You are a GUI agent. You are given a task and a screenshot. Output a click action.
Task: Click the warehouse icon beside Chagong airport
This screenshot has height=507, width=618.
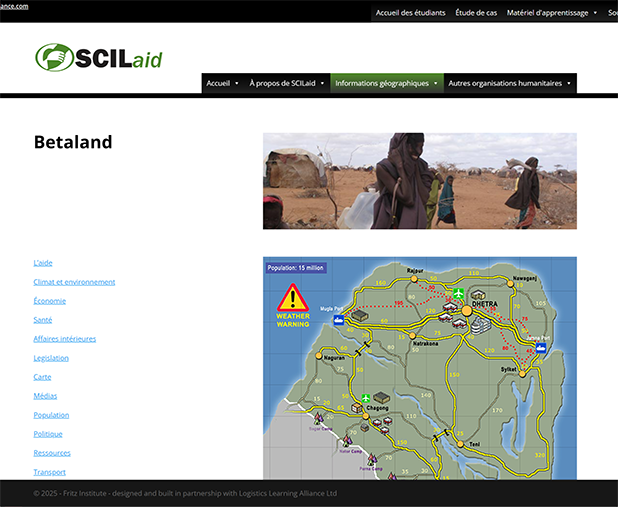(382, 397)
